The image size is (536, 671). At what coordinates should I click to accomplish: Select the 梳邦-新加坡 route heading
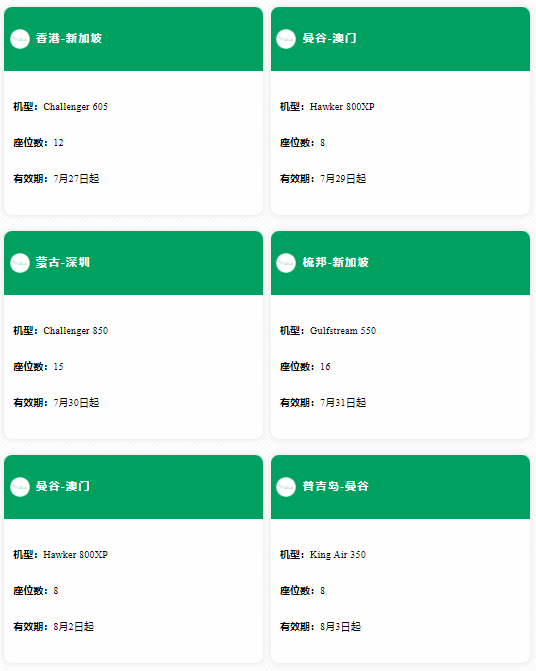335,262
